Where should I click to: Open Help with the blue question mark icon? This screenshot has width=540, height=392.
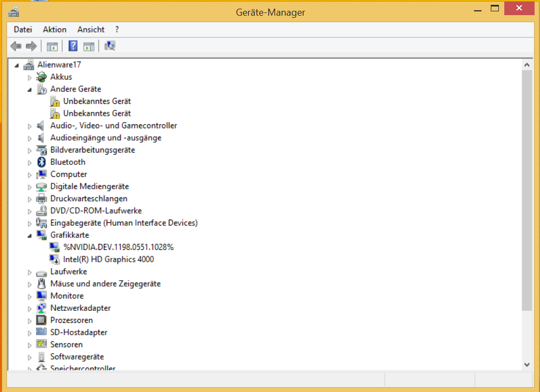click(73, 46)
